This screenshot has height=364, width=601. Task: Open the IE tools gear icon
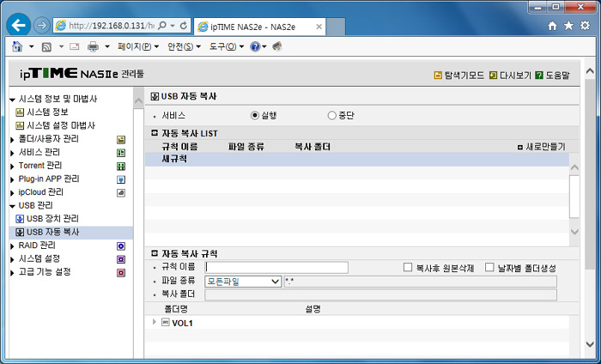[x=586, y=26]
